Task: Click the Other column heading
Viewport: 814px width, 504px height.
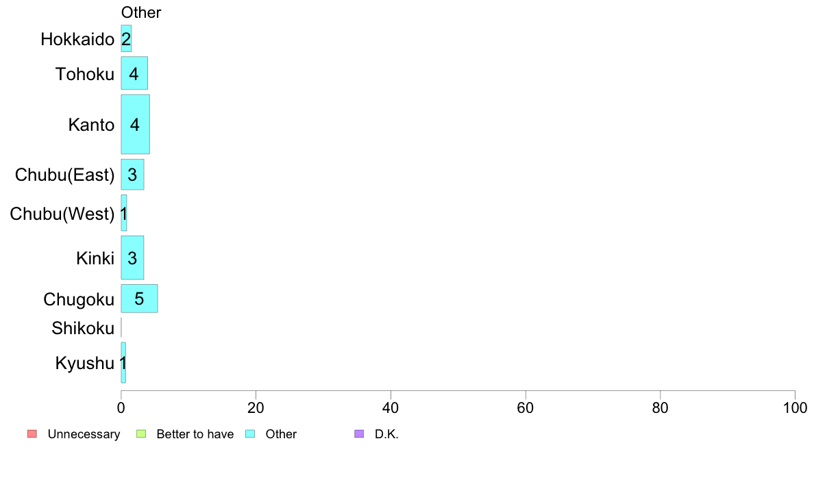Action: [x=141, y=12]
